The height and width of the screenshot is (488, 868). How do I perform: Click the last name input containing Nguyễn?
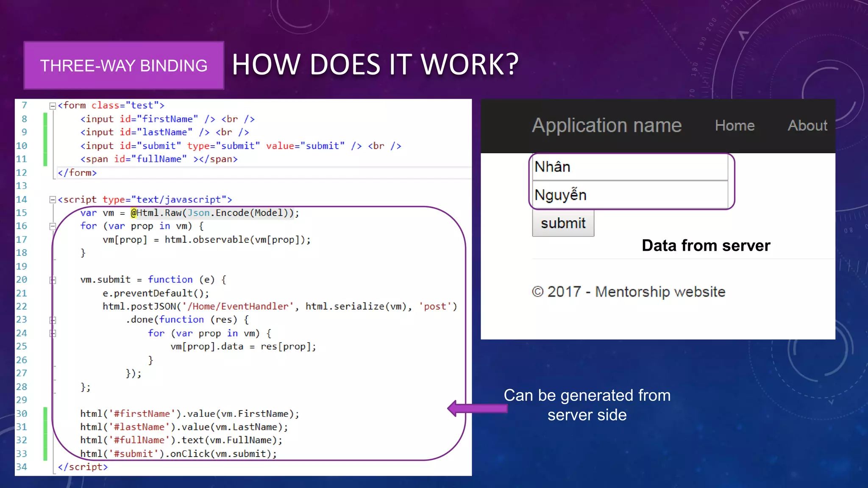tap(630, 195)
